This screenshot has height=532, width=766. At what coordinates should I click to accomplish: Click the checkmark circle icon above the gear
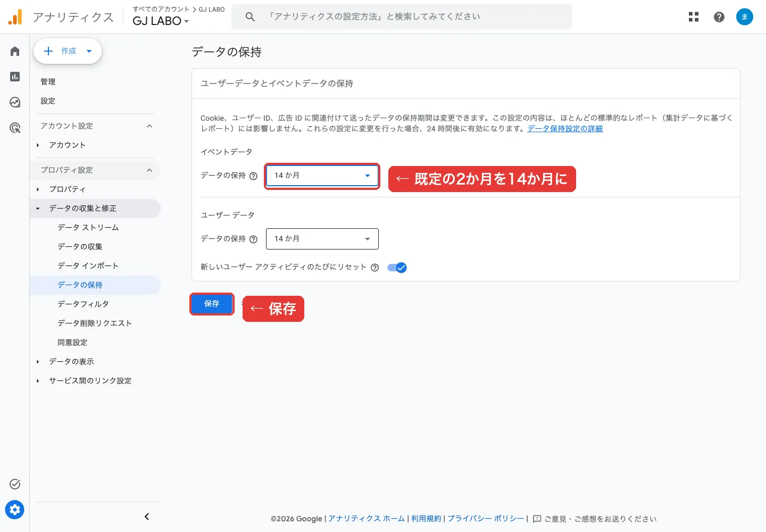pos(15,484)
